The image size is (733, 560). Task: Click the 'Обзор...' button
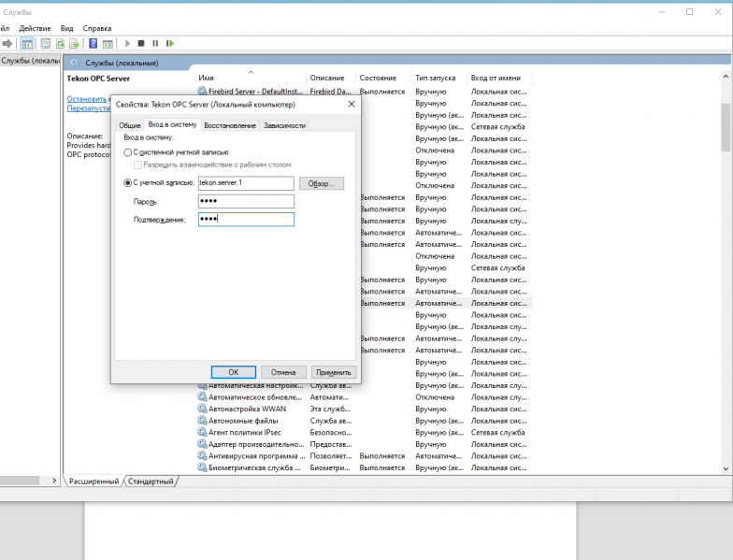(321, 184)
